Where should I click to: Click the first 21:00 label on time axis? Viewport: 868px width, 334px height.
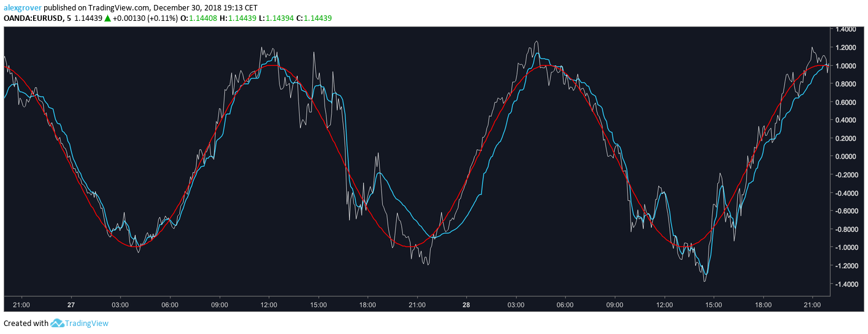tap(21, 305)
